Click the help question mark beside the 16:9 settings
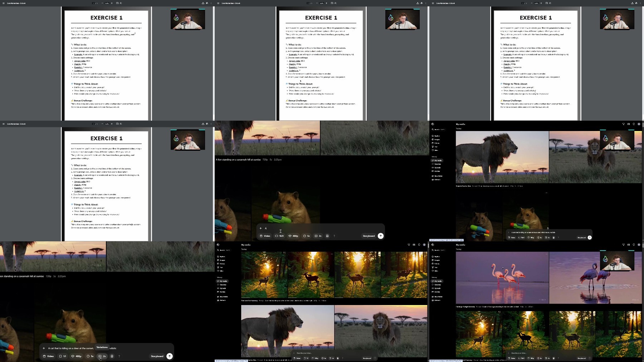Screen dimensions: 644x362 (334, 236)
